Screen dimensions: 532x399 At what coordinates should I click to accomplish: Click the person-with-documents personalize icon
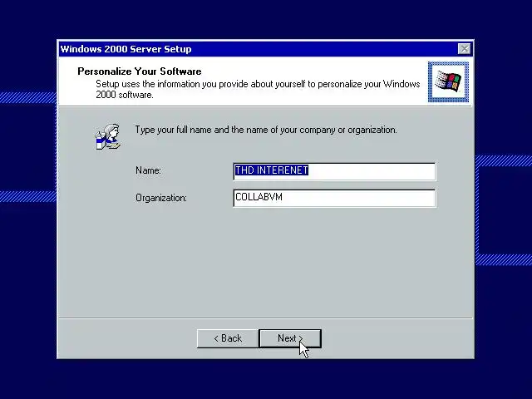(107, 136)
